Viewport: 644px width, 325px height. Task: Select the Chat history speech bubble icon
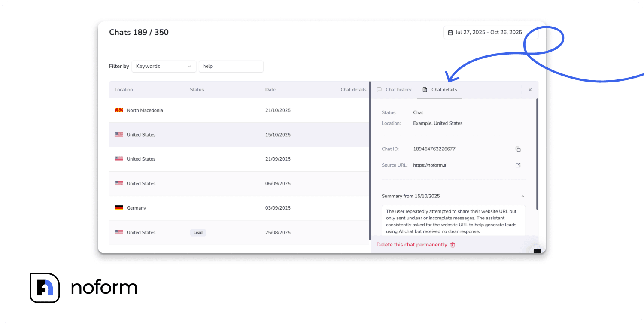(379, 89)
